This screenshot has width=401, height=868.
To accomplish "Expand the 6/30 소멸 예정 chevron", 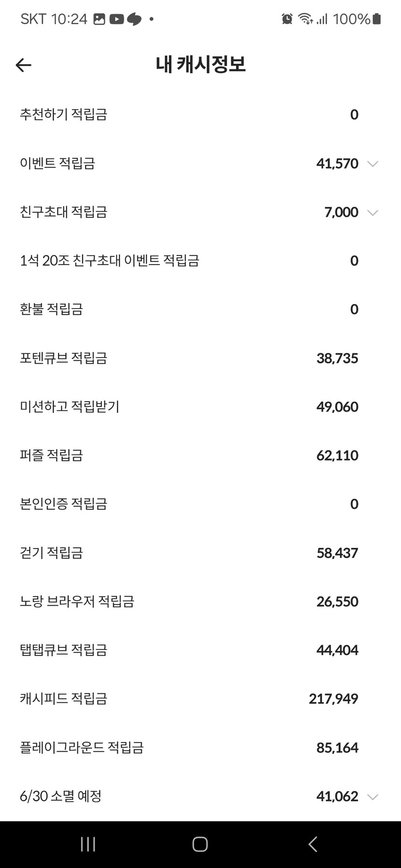I will click(372, 797).
